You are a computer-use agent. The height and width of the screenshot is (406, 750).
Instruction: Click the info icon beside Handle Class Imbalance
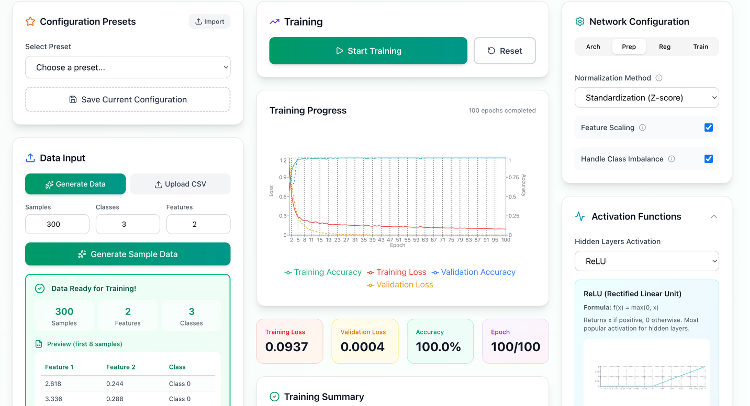(671, 158)
